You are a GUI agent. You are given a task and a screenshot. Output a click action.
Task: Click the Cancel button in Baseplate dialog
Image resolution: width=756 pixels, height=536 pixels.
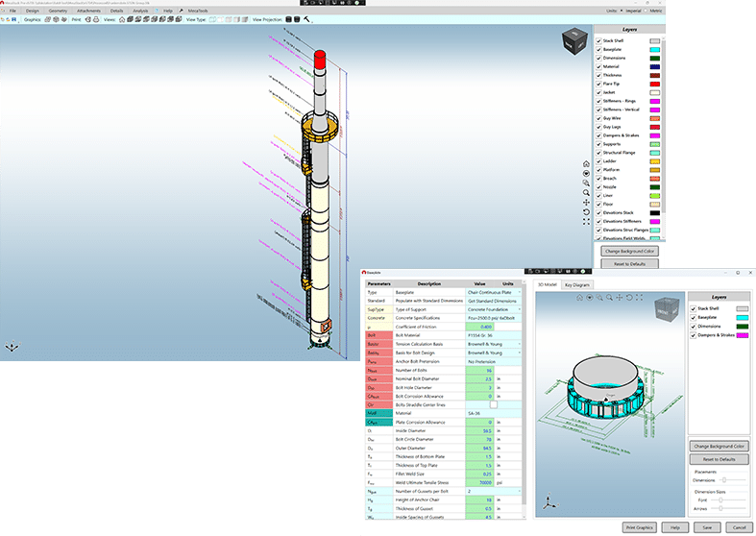739,527
